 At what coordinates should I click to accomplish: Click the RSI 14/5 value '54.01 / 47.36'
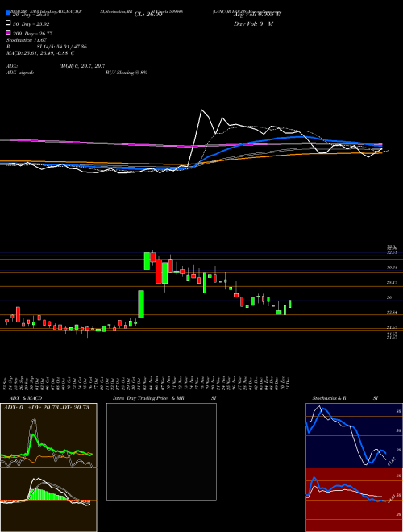coord(70,47)
